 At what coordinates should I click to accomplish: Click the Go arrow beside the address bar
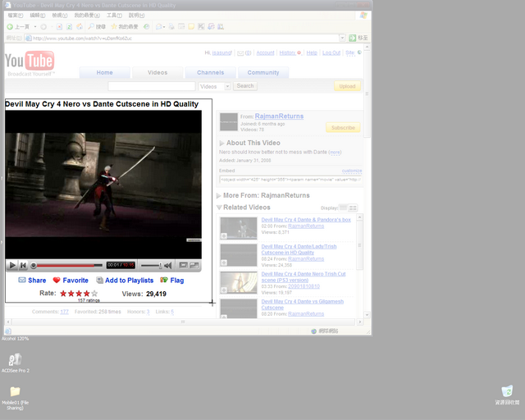click(352, 38)
